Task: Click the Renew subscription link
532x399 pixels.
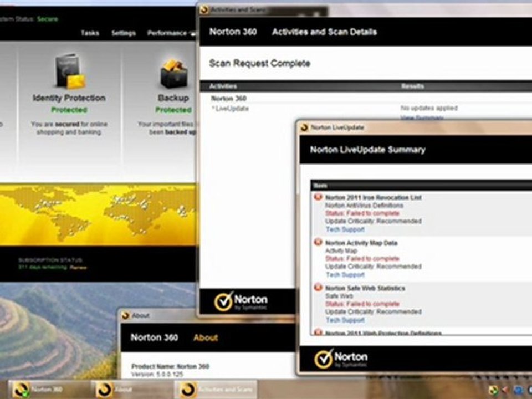Action: tap(78, 267)
